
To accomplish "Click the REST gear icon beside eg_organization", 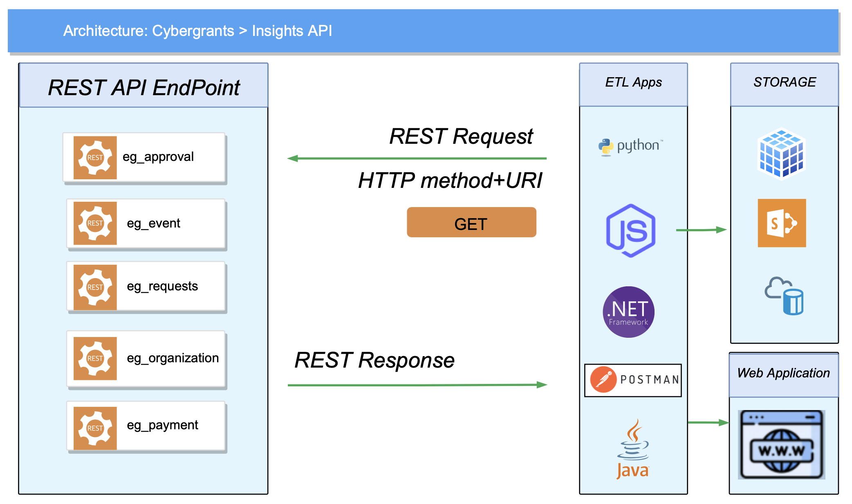I will tap(95, 359).
